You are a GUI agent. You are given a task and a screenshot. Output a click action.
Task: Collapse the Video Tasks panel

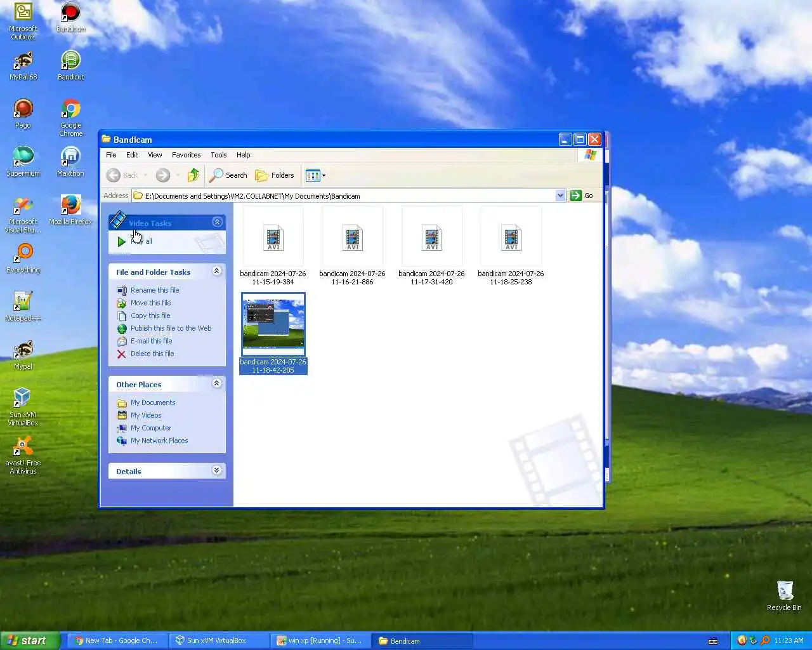(x=217, y=222)
